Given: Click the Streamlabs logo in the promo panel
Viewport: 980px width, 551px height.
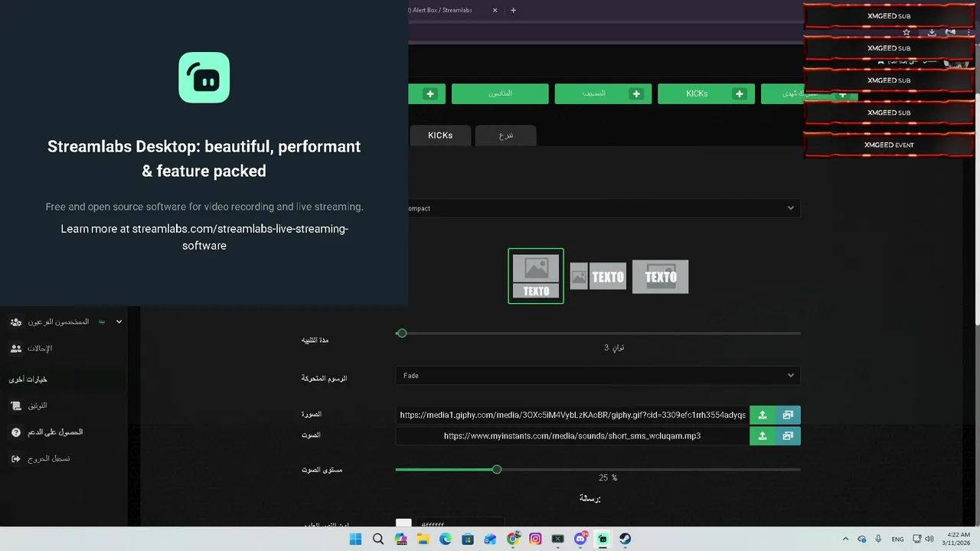Looking at the screenshot, I should click(x=204, y=77).
